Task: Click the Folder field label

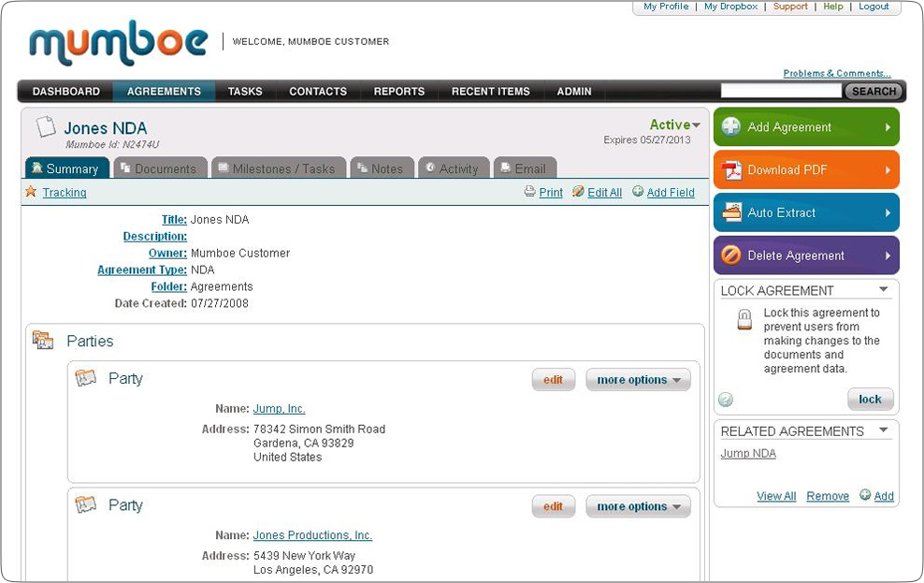Action: (168, 286)
